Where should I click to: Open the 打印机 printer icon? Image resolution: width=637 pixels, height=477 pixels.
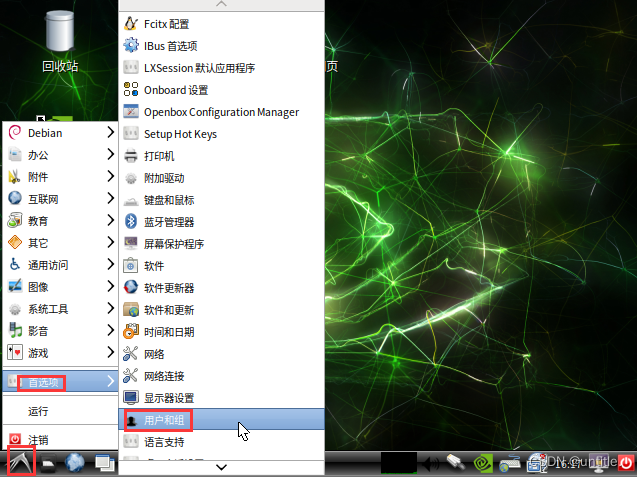[x=131, y=156]
